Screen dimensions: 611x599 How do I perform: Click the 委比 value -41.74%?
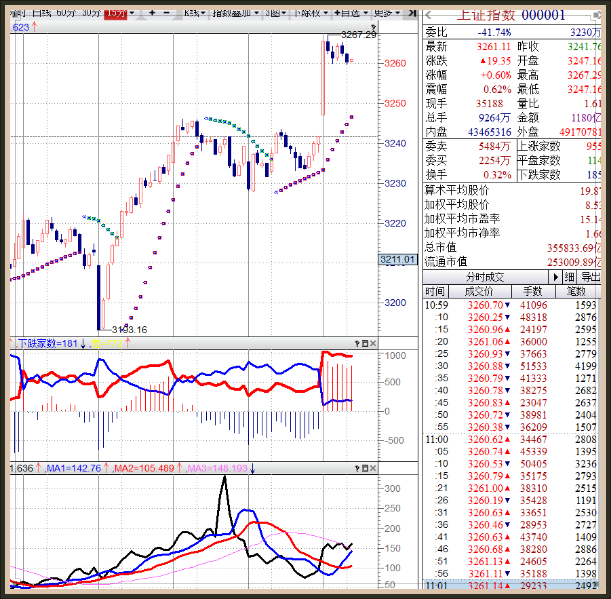(494, 32)
